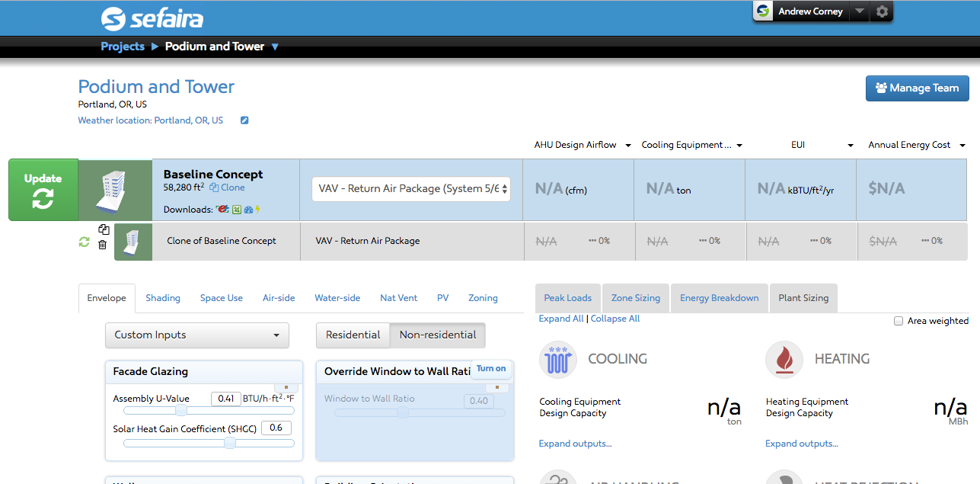The image size is (980, 484).
Task: Go to Projects in the breadcrumb
Action: pos(123,46)
